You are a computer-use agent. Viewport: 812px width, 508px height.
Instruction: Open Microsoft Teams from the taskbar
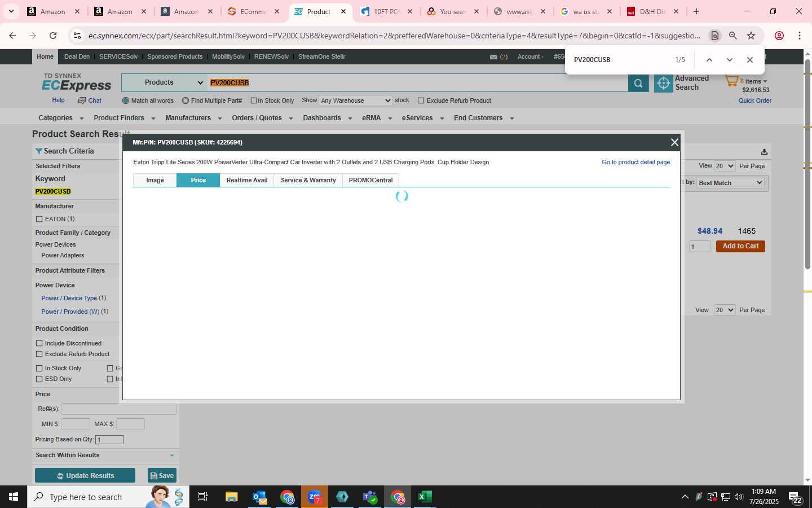(x=370, y=497)
